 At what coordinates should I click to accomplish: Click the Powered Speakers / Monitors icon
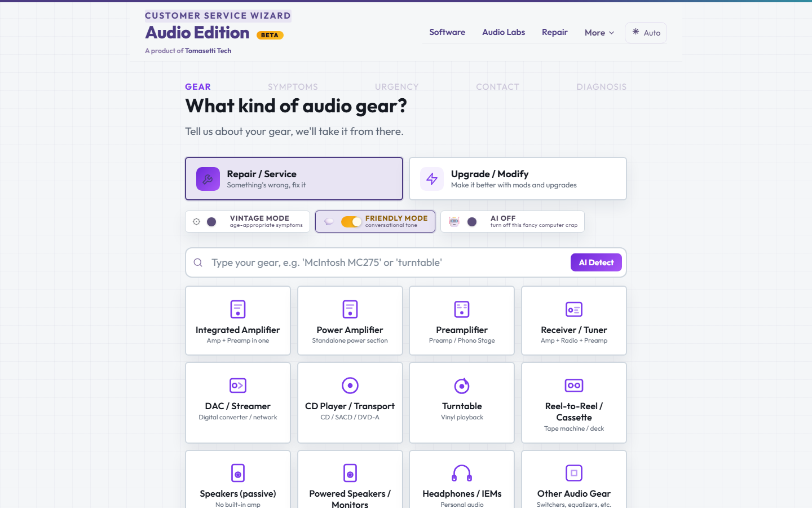click(350, 473)
